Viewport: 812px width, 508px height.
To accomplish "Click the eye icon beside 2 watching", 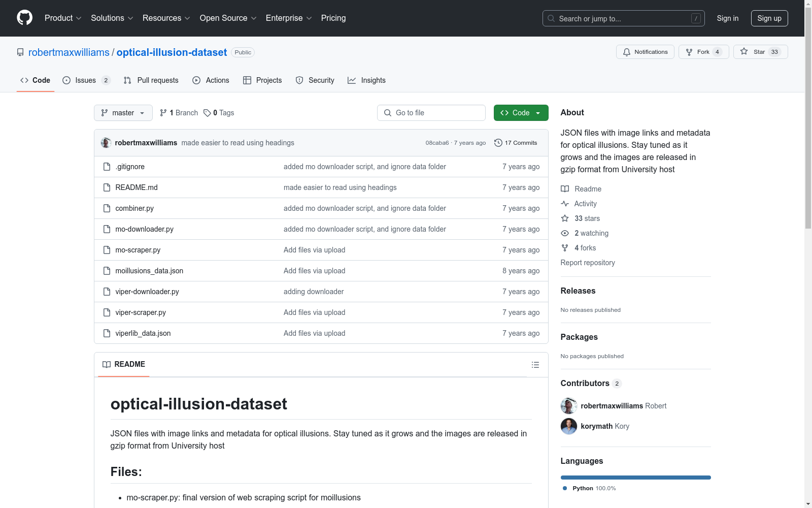I will pyautogui.click(x=565, y=233).
